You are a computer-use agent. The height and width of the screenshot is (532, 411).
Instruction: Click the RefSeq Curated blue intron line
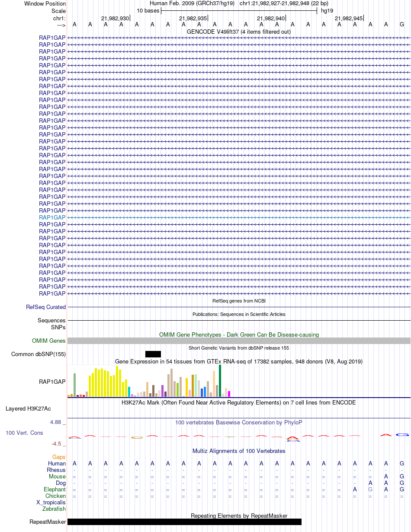point(239,307)
